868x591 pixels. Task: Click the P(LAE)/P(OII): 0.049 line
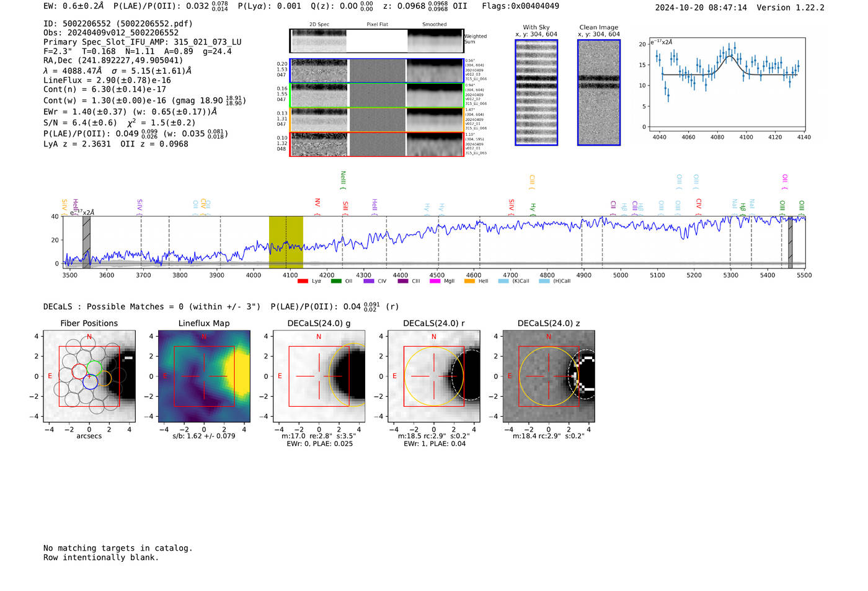(x=136, y=133)
